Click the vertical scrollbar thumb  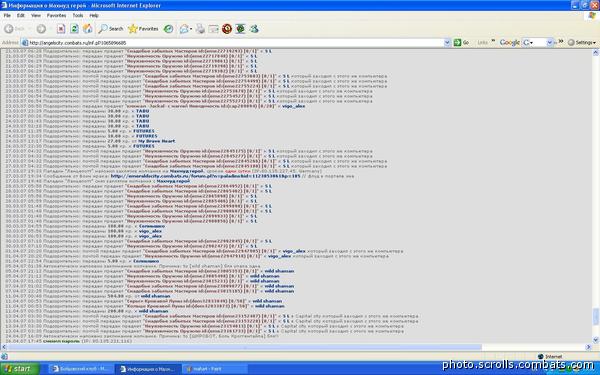coord(596,316)
